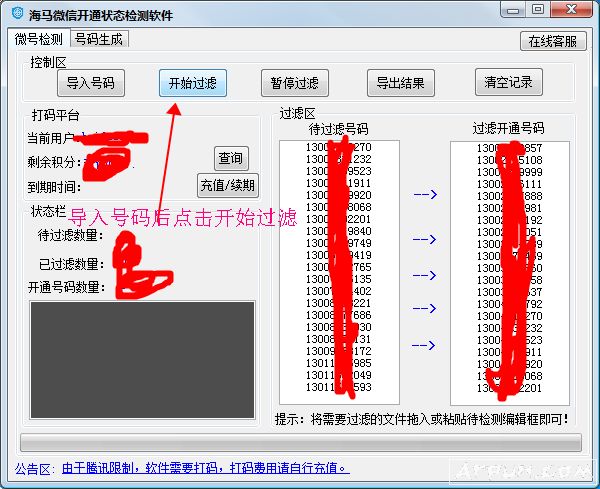The height and width of the screenshot is (489, 600).
Task: Click inside the 过滤开通号码 list box
Action: 510,273
